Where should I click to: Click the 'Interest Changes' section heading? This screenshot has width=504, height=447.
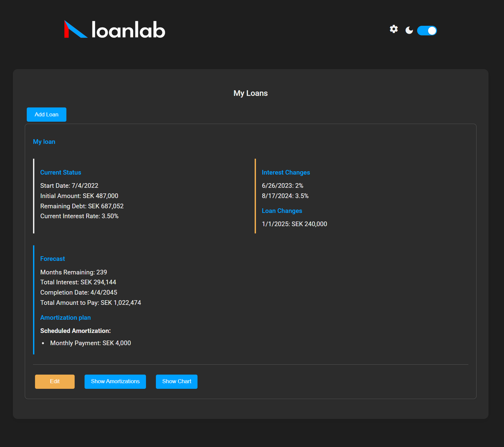click(x=286, y=172)
